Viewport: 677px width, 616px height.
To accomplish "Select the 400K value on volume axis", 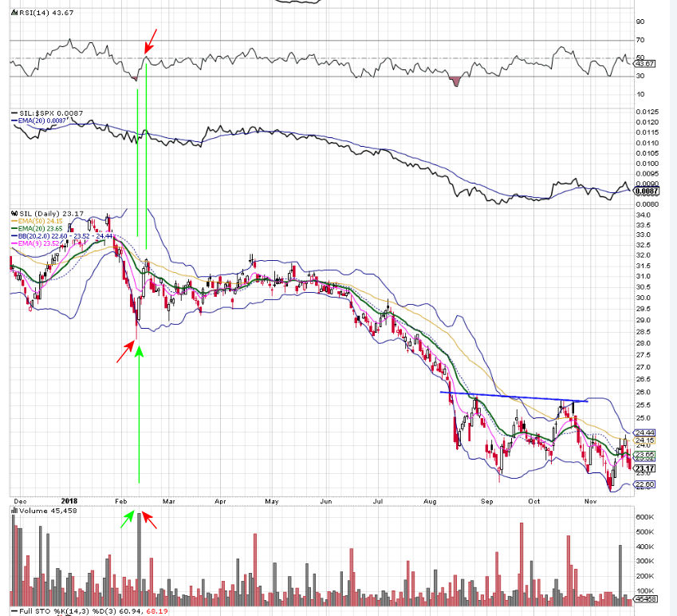I will [644, 547].
